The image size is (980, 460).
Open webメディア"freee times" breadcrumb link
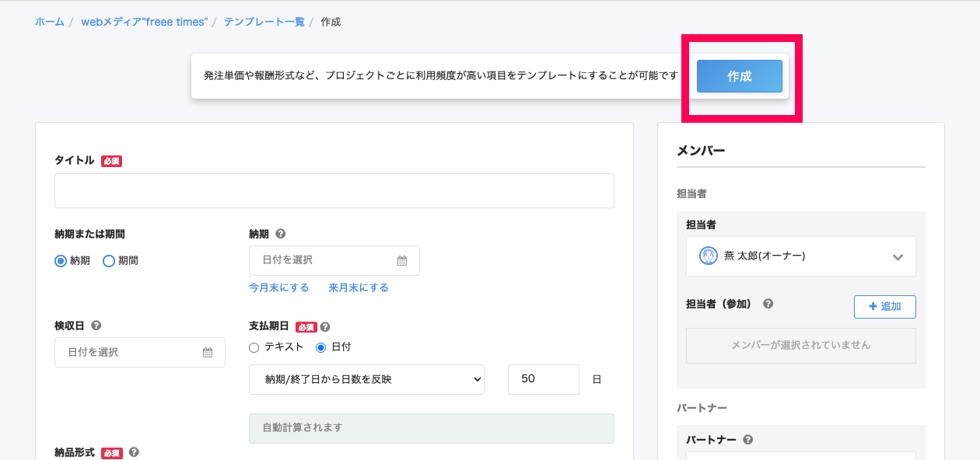click(x=145, y=22)
